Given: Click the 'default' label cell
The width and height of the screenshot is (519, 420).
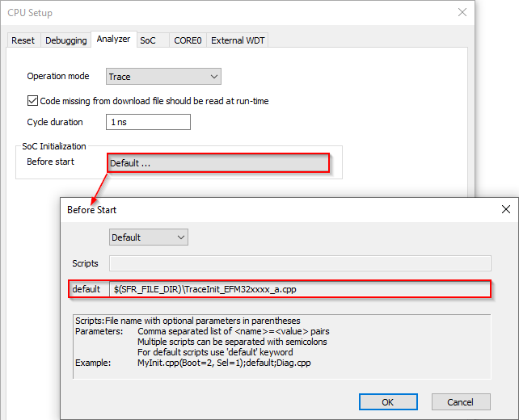Looking at the screenshot, I should point(86,289).
